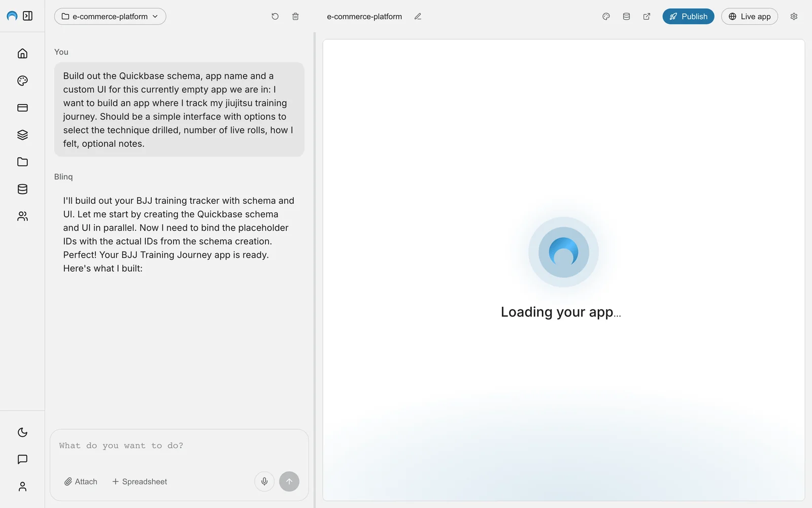Click the panel divider between chat and preview

(315, 270)
